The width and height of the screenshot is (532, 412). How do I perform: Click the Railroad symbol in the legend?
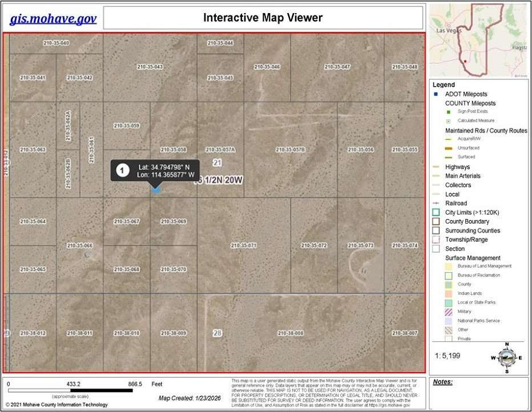point(437,203)
